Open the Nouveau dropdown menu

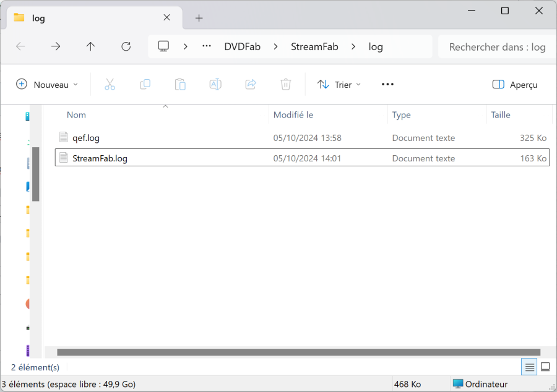[48, 85]
